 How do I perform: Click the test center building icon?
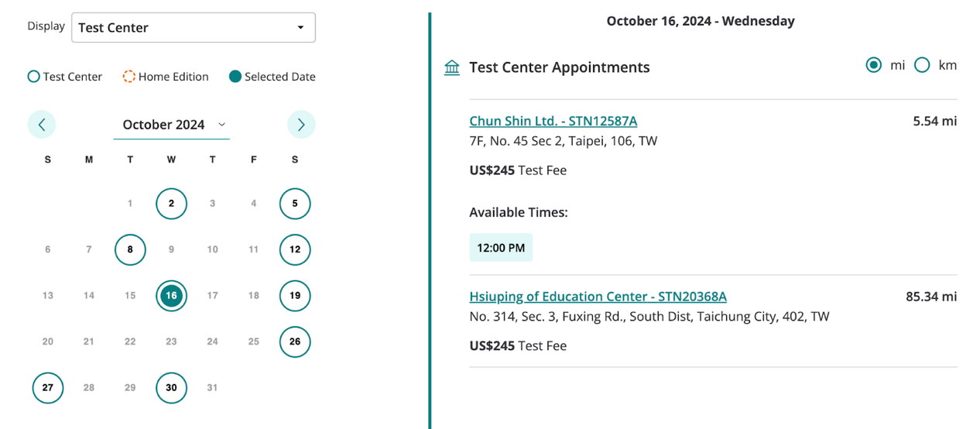pyautogui.click(x=452, y=68)
